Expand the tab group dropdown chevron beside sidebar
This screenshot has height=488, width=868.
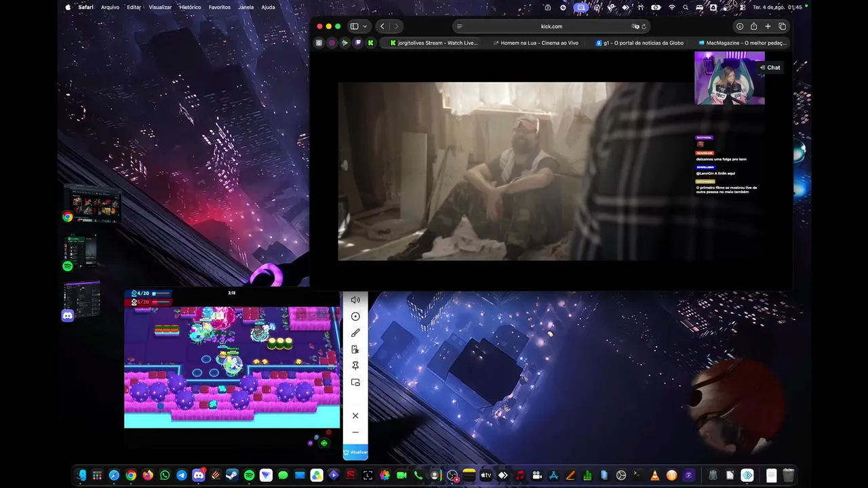point(365,26)
